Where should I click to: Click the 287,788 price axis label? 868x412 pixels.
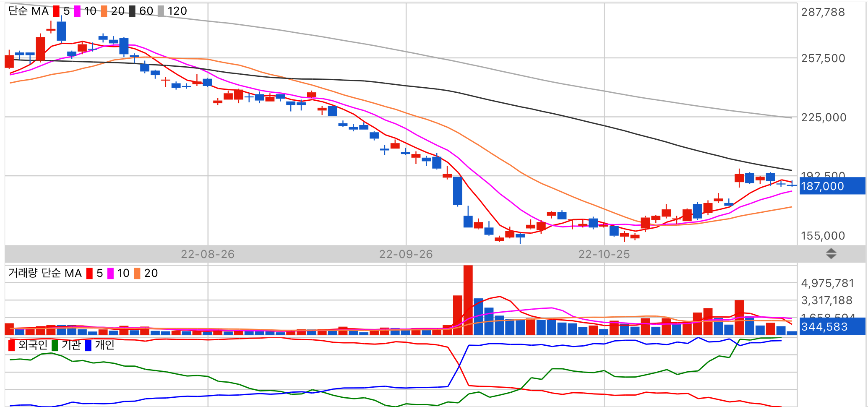point(823,12)
